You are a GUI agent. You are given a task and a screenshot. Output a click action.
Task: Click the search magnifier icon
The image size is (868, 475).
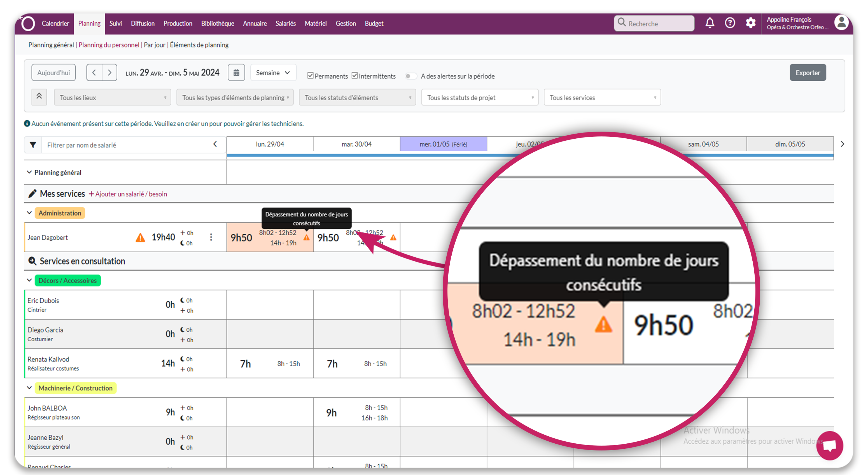622,23
